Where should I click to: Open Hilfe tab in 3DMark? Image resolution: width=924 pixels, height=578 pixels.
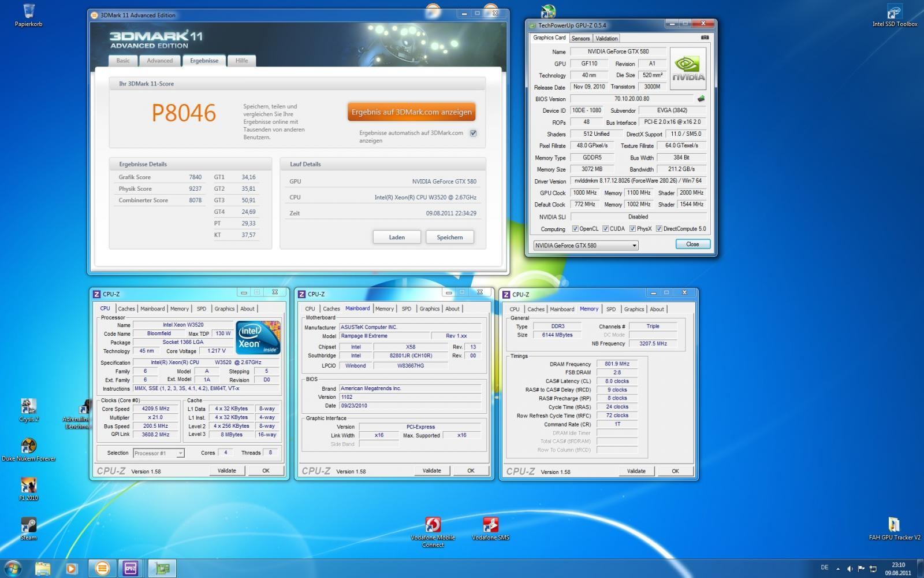241,61
